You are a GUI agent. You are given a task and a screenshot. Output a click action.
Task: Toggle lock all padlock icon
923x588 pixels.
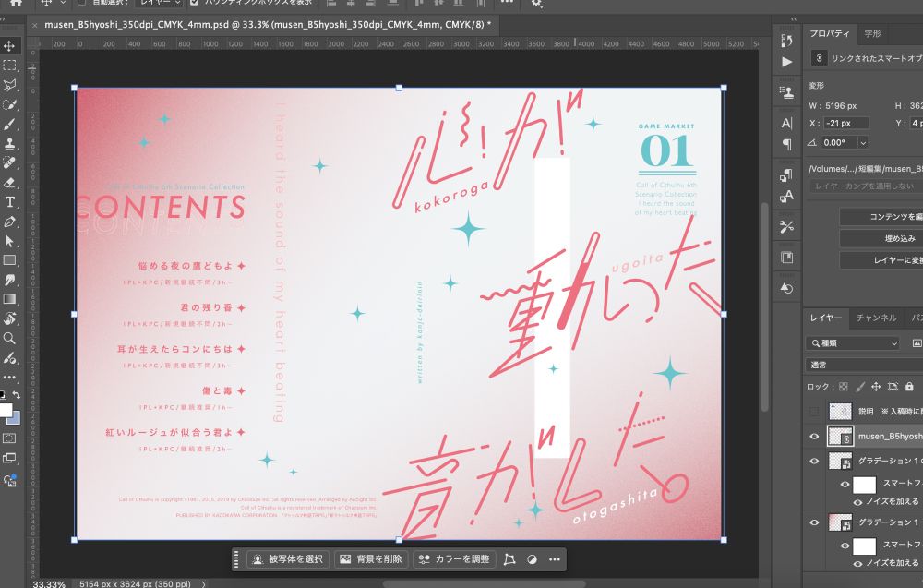[x=909, y=387]
